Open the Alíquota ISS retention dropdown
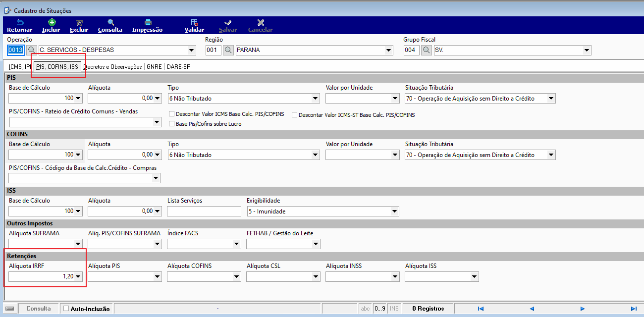This screenshot has height=317, width=644. [x=474, y=277]
